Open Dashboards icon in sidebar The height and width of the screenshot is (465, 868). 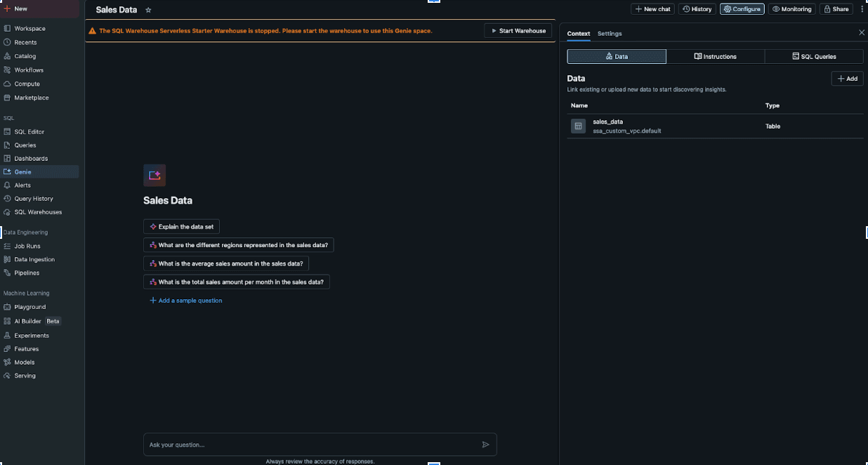click(x=7, y=159)
